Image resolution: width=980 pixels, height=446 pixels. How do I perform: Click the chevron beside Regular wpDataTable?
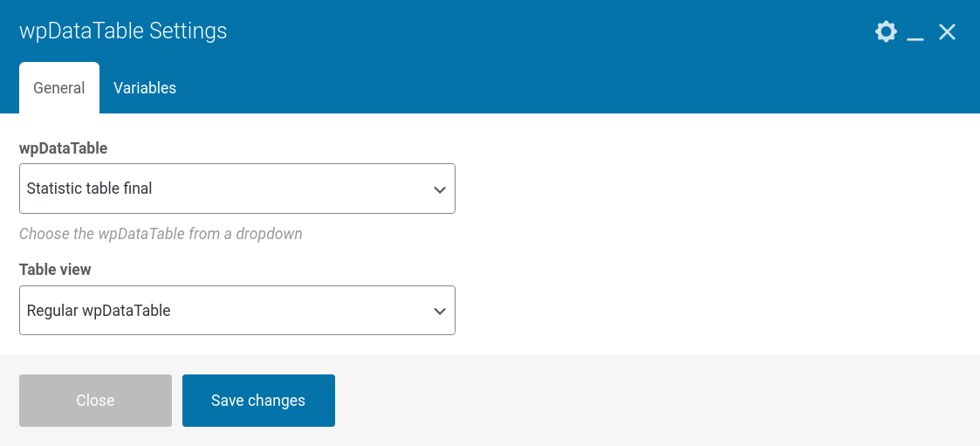click(439, 311)
